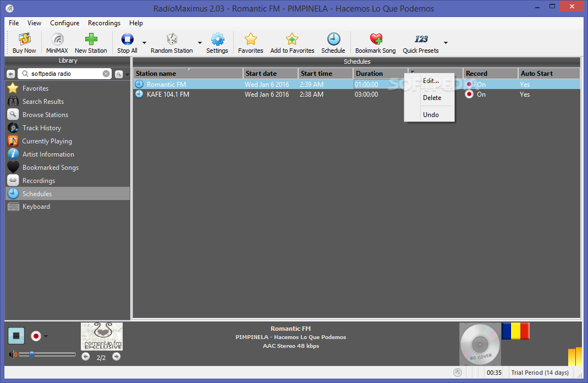
Task: Expand the record button dropdown arrow
Action: [x=46, y=336]
